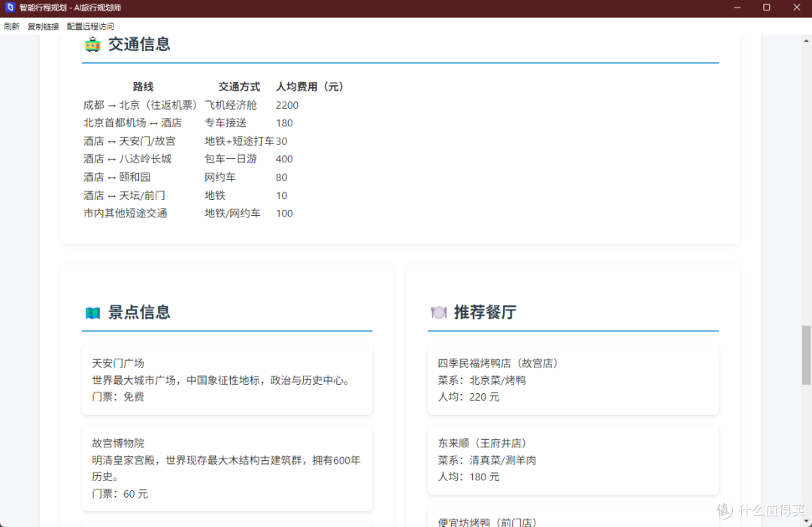Click the 路线 column header

[x=143, y=86]
